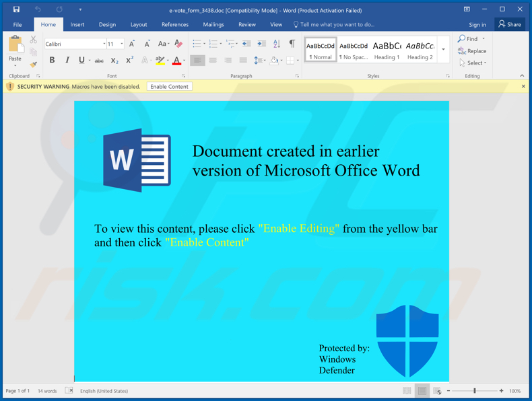Toggle Italic formatting
Image resolution: width=532 pixels, height=401 pixels.
67,61
